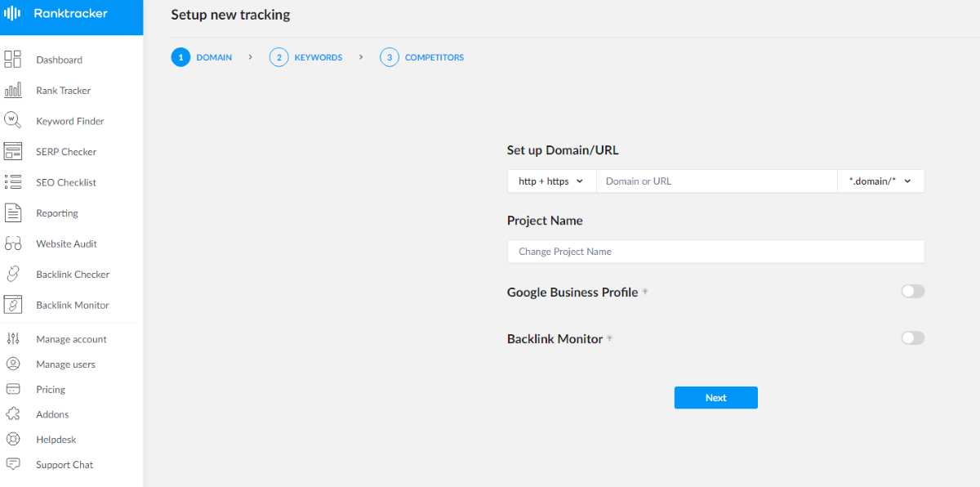
Task: Select the Rank Tracker bar chart icon
Action: click(x=13, y=90)
